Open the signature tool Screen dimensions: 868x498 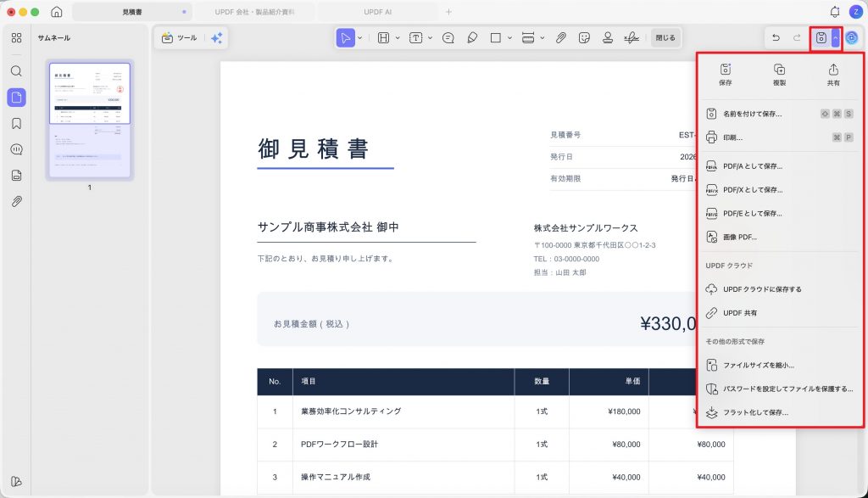[x=631, y=37]
